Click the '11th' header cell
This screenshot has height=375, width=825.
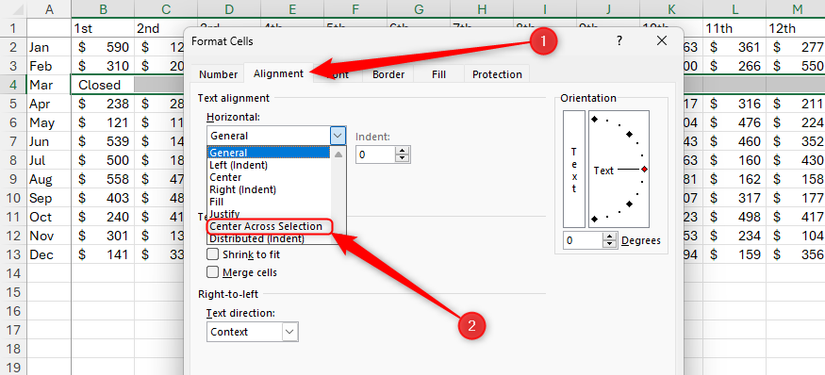735,28
